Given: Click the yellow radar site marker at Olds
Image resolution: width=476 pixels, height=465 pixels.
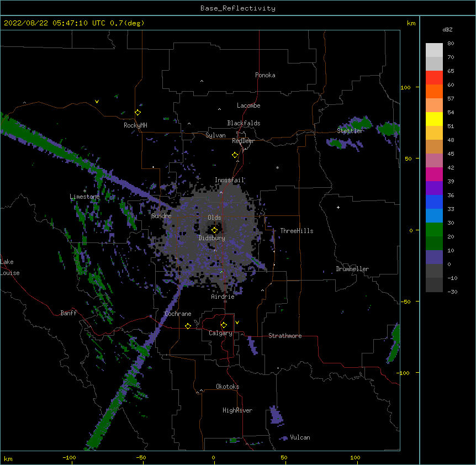Looking at the screenshot, I should (214, 230).
